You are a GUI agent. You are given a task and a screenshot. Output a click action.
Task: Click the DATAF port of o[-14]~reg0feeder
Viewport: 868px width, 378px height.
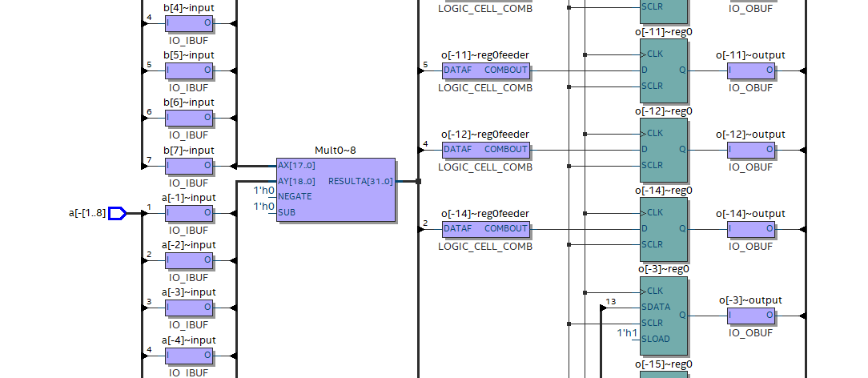(458, 228)
